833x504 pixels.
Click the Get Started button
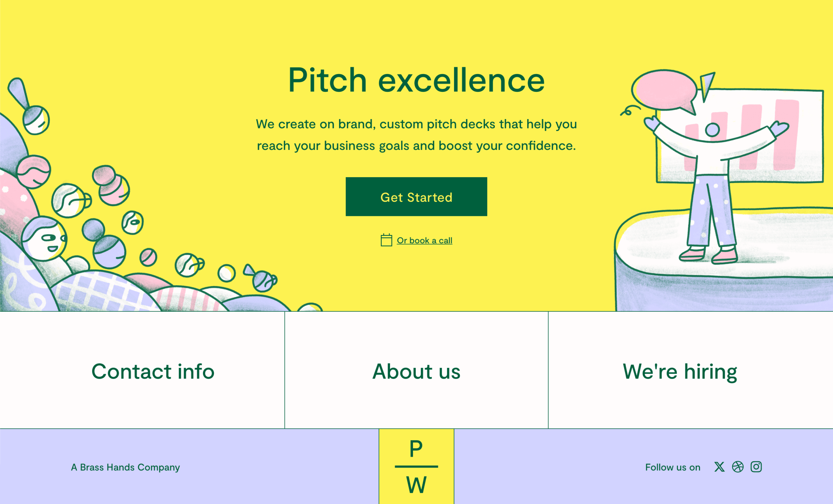(x=416, y=197)
